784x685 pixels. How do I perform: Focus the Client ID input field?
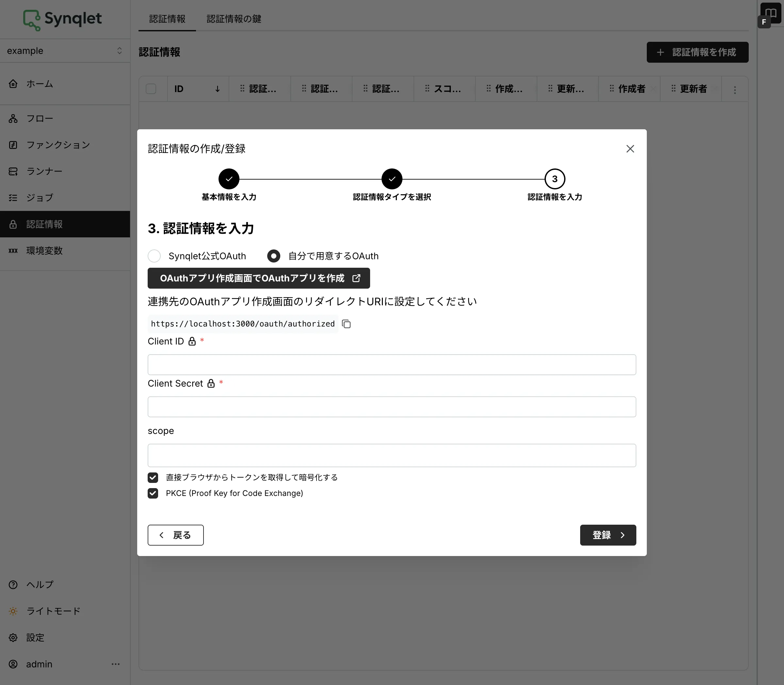point(392,365)
